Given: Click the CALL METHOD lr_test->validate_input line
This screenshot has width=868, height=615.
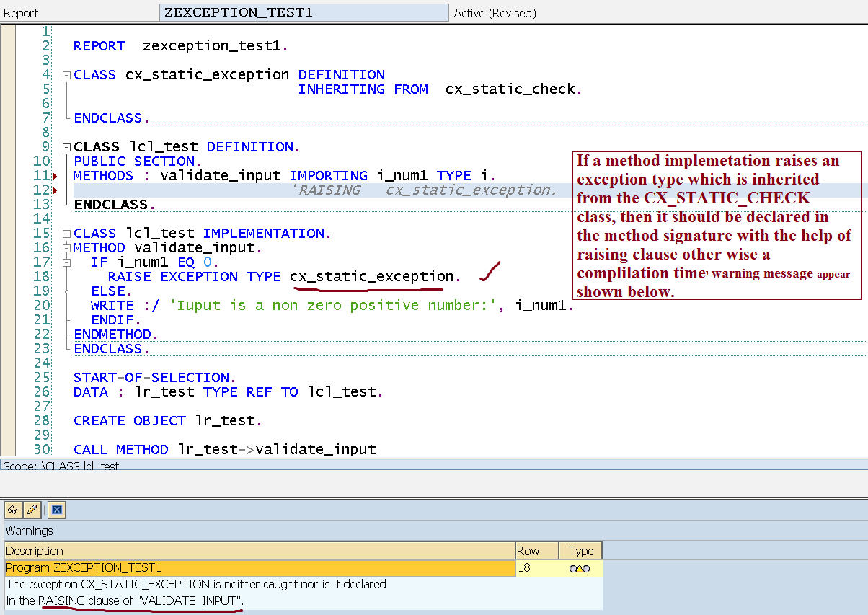Looking at the screenshot, I should click(225, 450).
